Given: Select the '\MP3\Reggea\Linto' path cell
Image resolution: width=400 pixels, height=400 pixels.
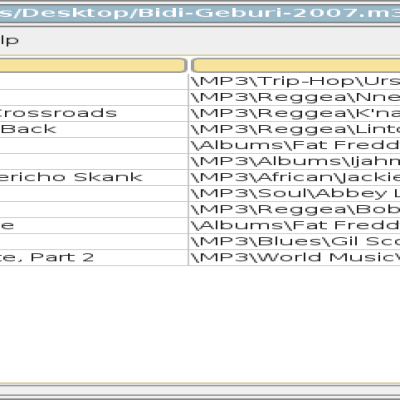Looking at the screenshot, I should (x=295, y=129).
